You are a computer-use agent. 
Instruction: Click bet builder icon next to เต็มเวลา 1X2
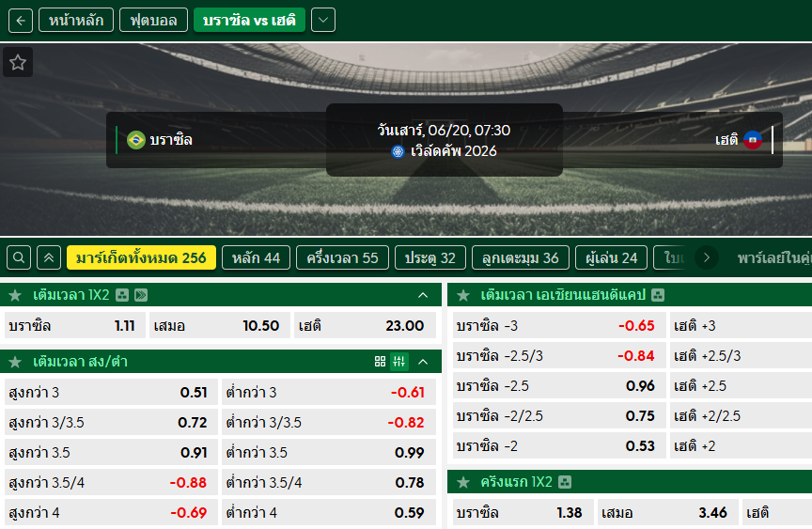[122, 295]
